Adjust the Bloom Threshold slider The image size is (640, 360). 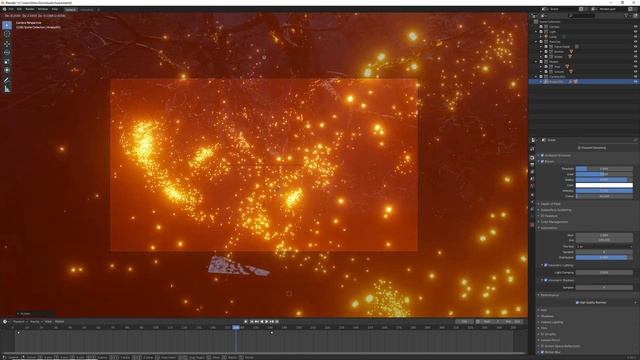pos(604,169)
